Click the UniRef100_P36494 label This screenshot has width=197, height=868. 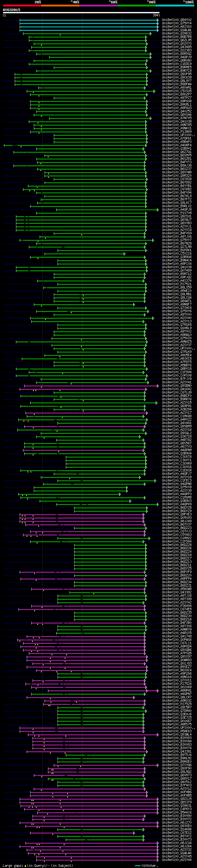(x=177, y=606)
